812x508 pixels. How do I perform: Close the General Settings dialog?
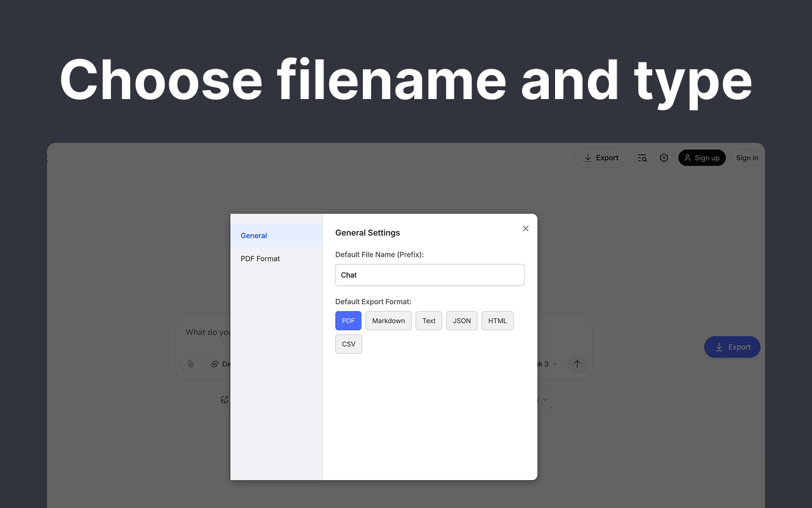[525, 229]
